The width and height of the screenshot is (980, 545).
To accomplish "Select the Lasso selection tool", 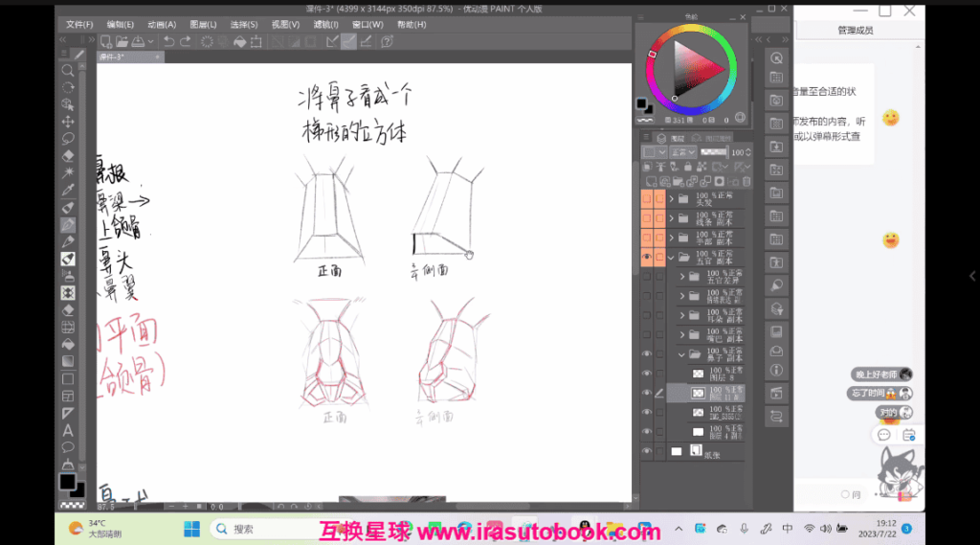I will 68,139.
